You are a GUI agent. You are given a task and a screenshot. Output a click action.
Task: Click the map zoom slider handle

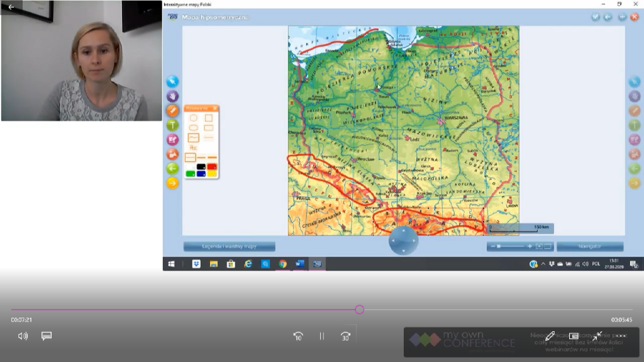click(x=499, y=247)
